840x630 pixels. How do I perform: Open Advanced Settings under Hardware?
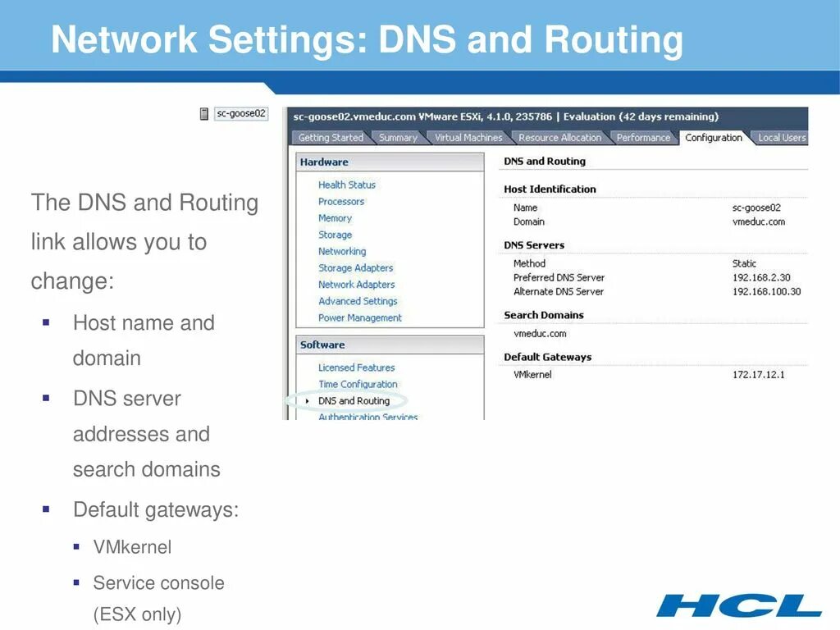pos(358,301)
